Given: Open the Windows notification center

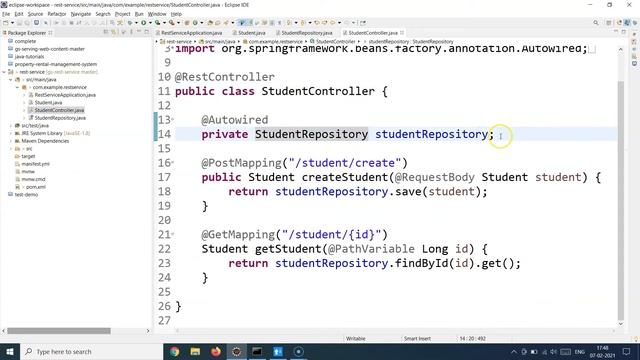Looking at the screenshot, I should 627,351.
